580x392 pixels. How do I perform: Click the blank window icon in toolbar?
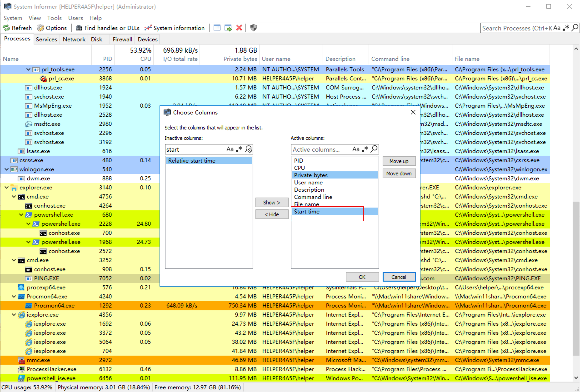217,28
